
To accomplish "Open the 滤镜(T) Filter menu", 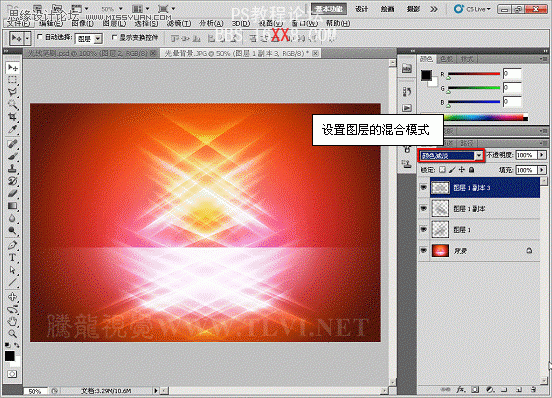I will (179, 23).
